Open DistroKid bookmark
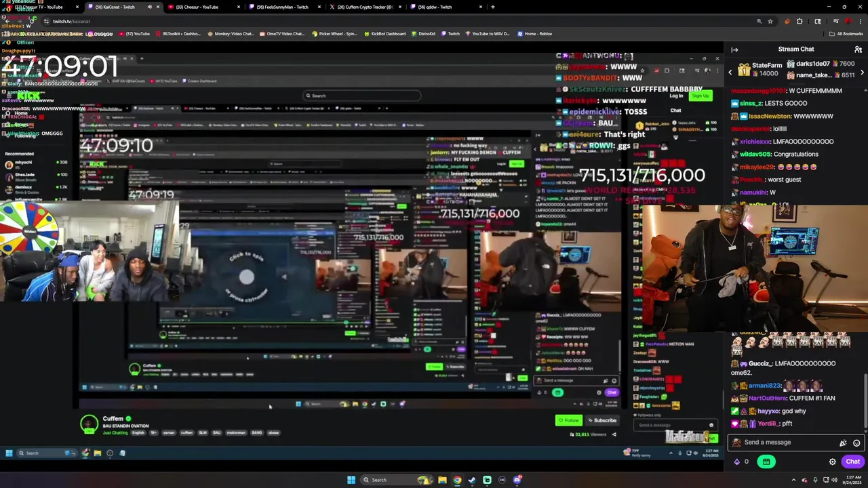The image size is (868, 488). coord(423,33)
